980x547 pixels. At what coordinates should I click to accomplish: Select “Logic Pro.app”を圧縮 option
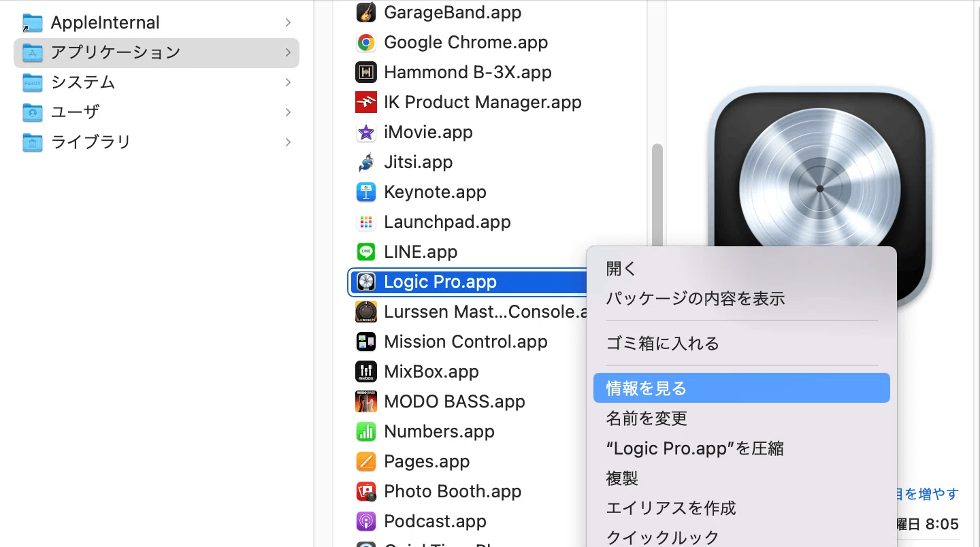(x=741, y=448)
